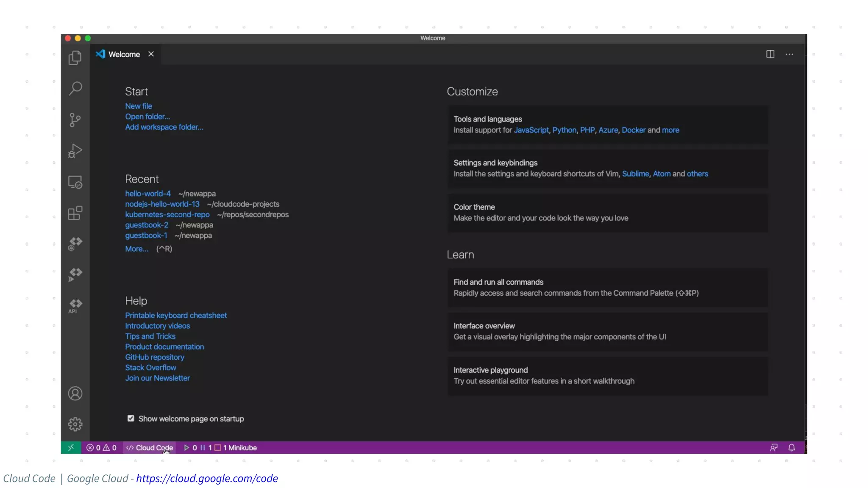Viewport: 868px width, 488px height.
Task: Open Cloud Code API icon in sidebar
Action: point(75,306)
